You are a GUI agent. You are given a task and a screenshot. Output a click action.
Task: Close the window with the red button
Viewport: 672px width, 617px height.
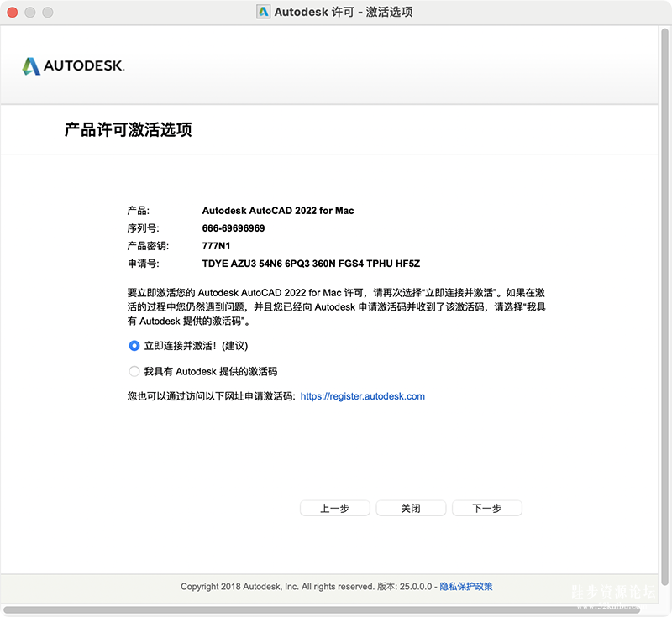point(13,13)
